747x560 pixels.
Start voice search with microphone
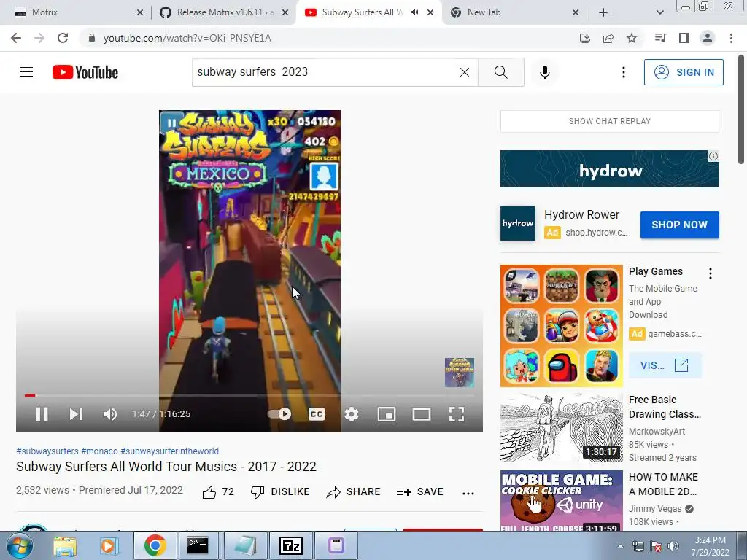pyautogui.click(x=545, y=72)
